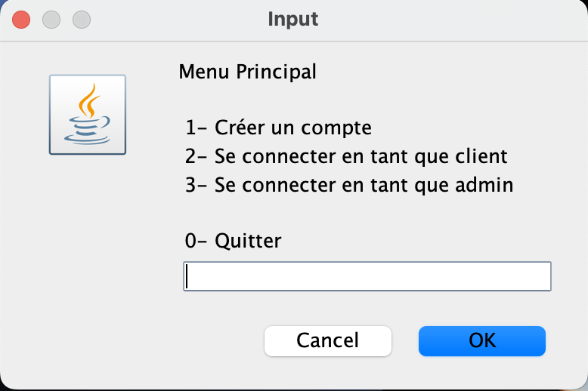This screenshot has height=391, width=588.
Task: Click the word "admin" in option 3
Action: 486,185
